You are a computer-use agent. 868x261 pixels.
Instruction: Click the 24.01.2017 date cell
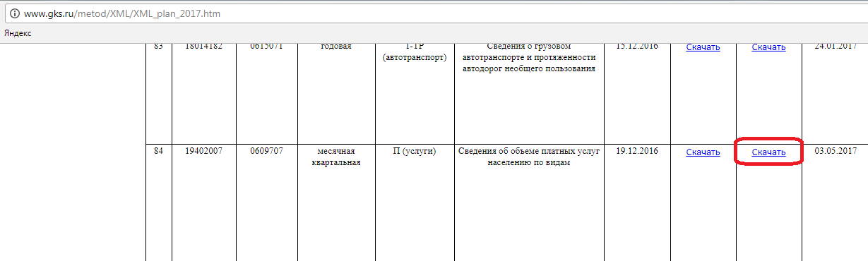tap(835, 47)
